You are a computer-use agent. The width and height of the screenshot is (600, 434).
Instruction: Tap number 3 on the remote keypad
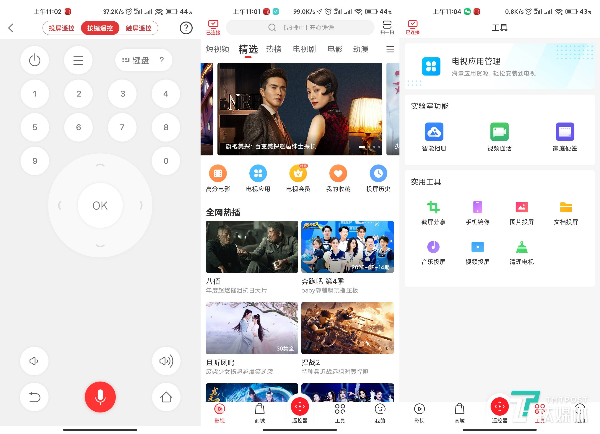coord(122,94)
